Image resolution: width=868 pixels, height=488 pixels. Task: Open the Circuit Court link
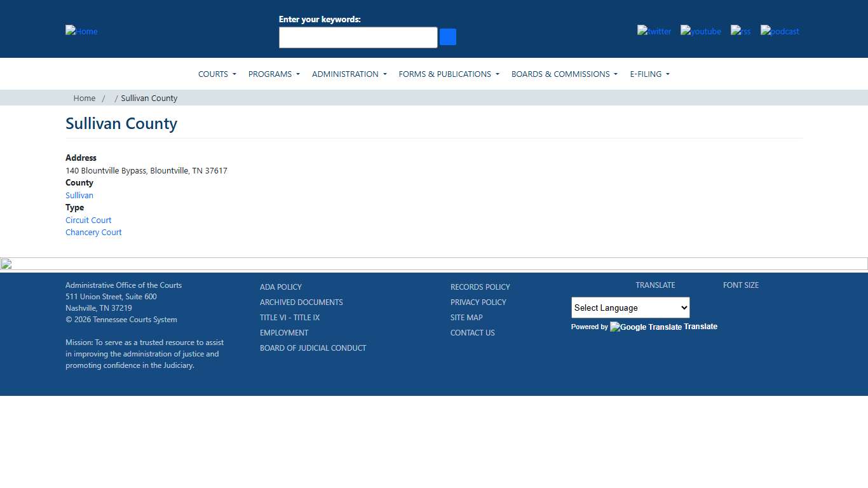tap(88, 220)
